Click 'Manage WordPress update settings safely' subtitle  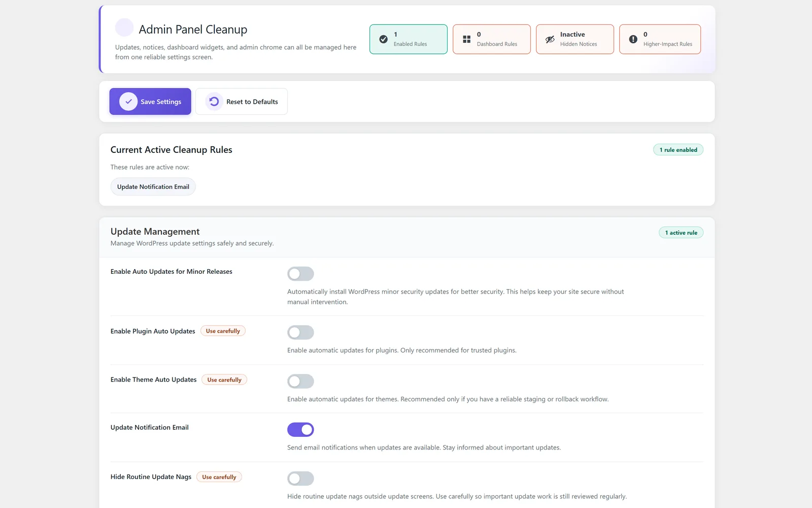192,243
